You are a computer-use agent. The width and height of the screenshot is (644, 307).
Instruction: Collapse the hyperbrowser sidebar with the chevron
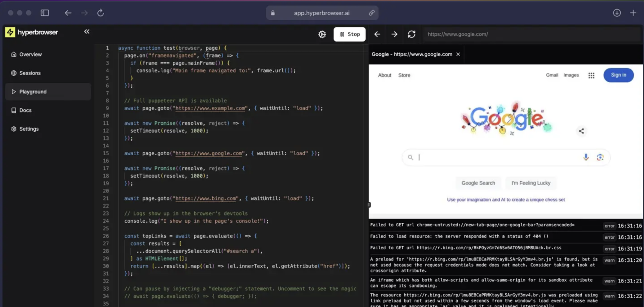[86, 31]
